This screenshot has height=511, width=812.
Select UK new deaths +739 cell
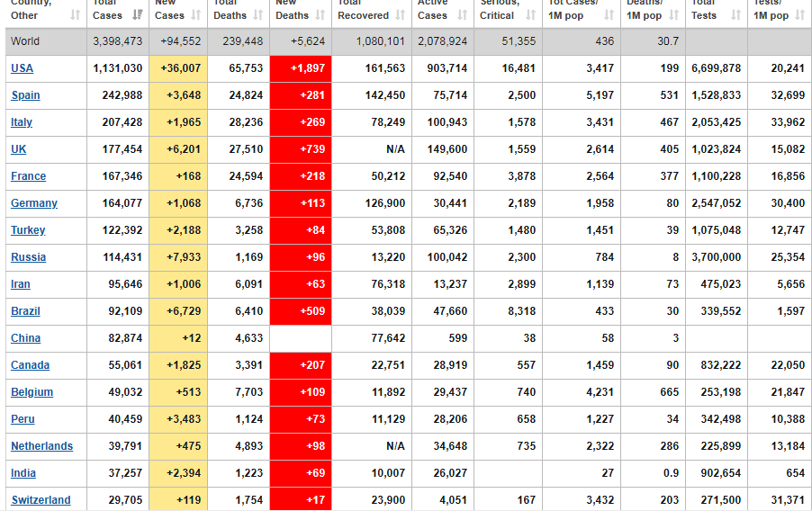[301, 149]
